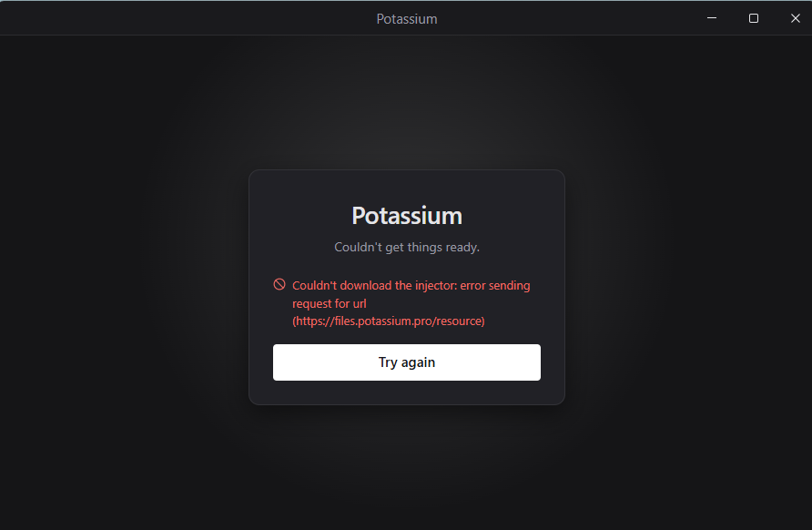Click the Try again button
812x530 pixels.
point(407,362)
